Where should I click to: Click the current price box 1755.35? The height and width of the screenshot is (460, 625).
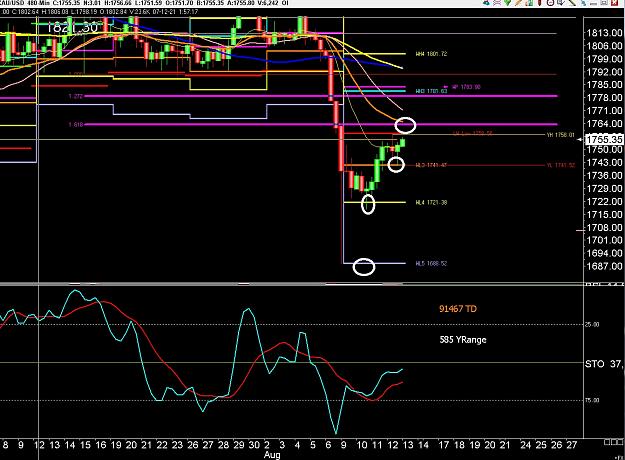point(604,139)
